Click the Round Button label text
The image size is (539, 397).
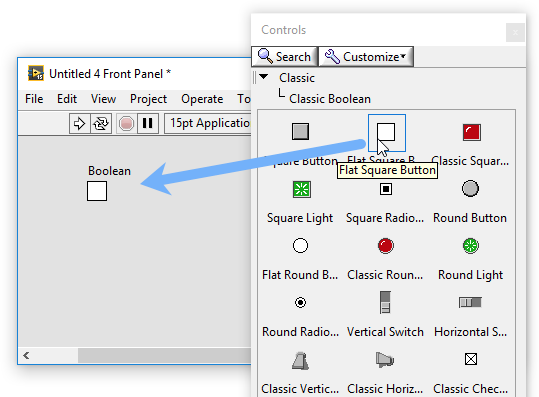click(x=470, y=218)
